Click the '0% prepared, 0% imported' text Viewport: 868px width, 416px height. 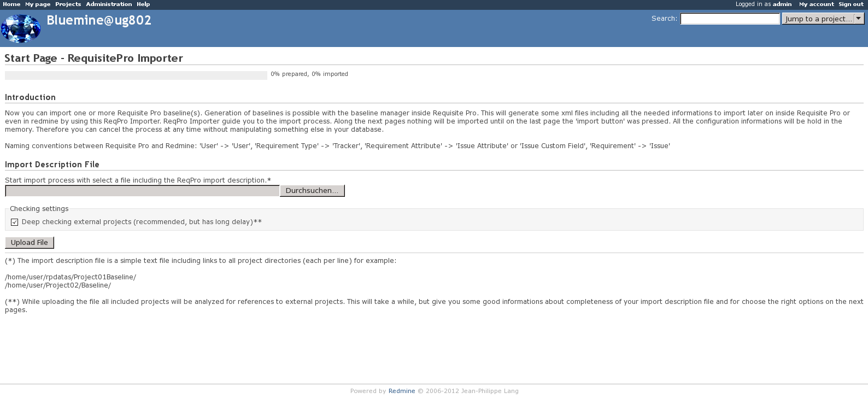pos(309,74)
